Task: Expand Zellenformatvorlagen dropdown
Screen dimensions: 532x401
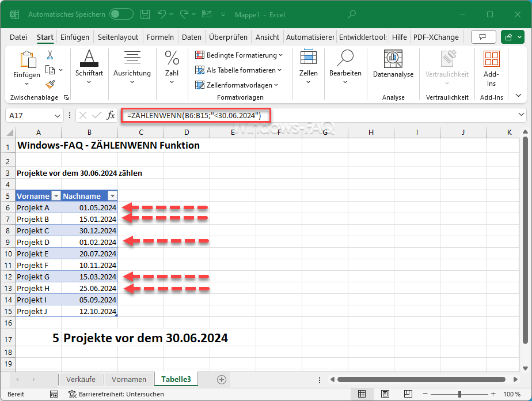Action: click(x=276, y=85)
